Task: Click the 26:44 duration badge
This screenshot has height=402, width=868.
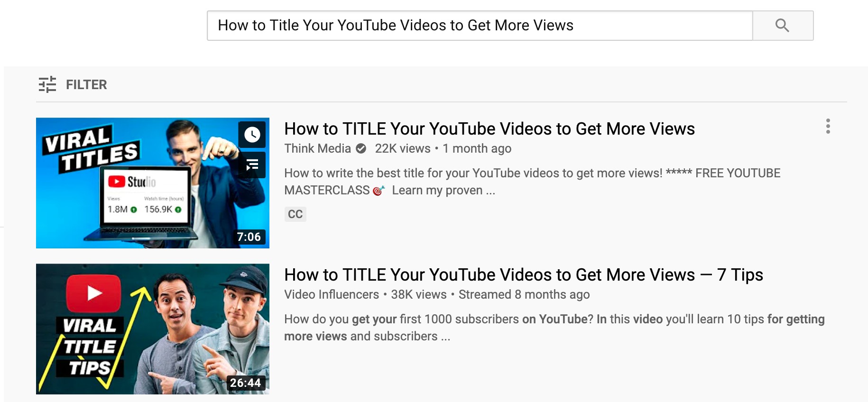Action: [x=246, y=383]
